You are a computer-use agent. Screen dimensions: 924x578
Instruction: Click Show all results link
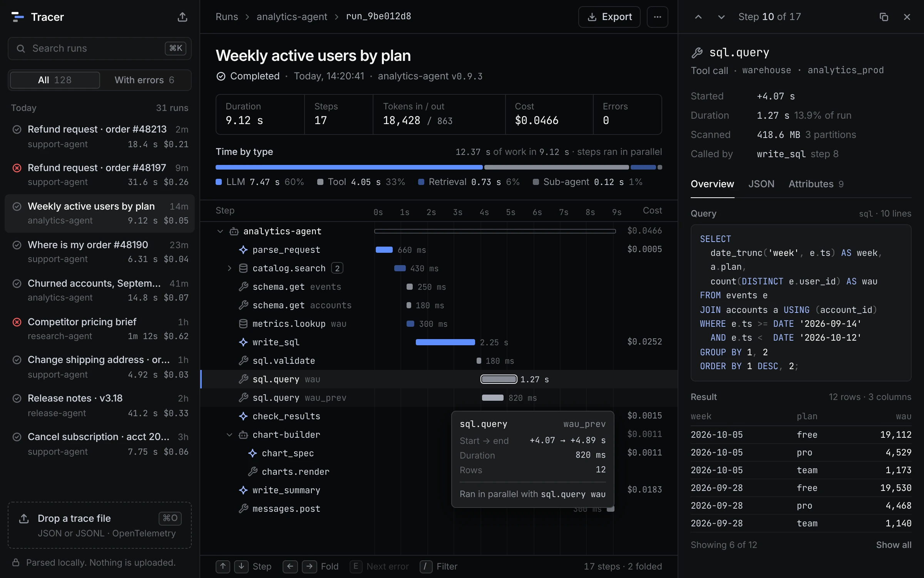tap(894, 545)
